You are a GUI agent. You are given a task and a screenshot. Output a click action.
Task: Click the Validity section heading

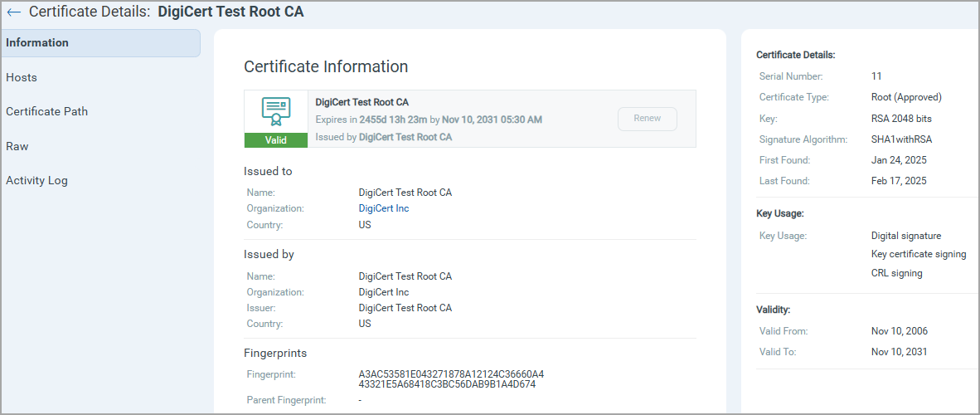pos(773,310)
